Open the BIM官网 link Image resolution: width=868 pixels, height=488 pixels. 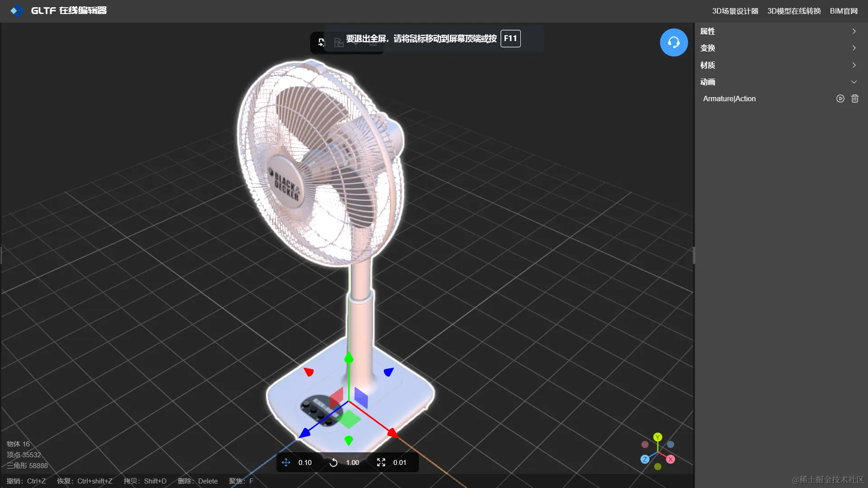(x=844, y=11)
